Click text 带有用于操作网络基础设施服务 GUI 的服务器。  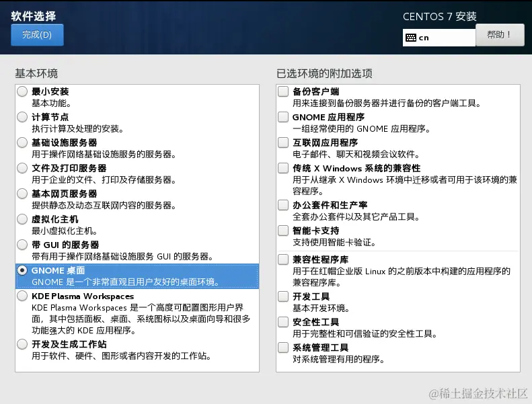(x=122, y=256)
